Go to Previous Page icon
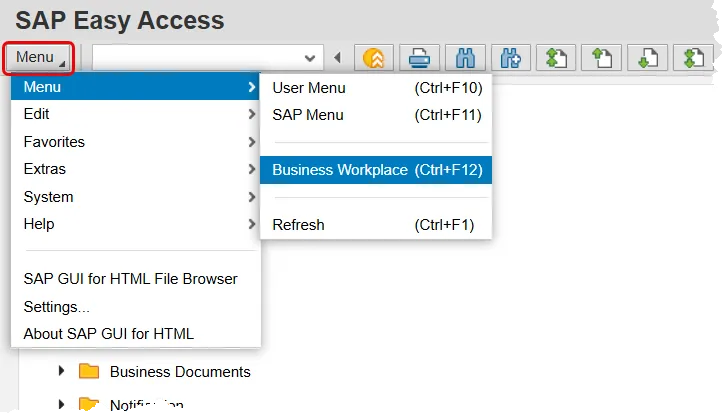The image size is (727, 417). [x=601, y=58]
